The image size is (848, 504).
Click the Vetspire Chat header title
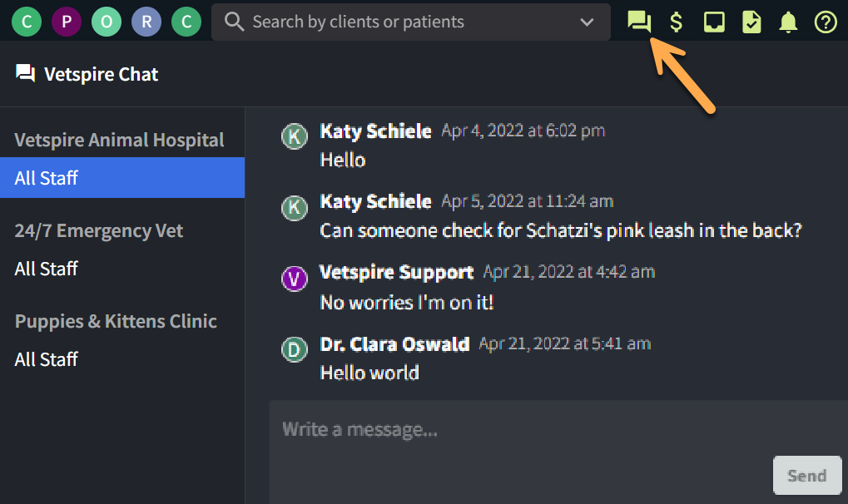(86, 74)
